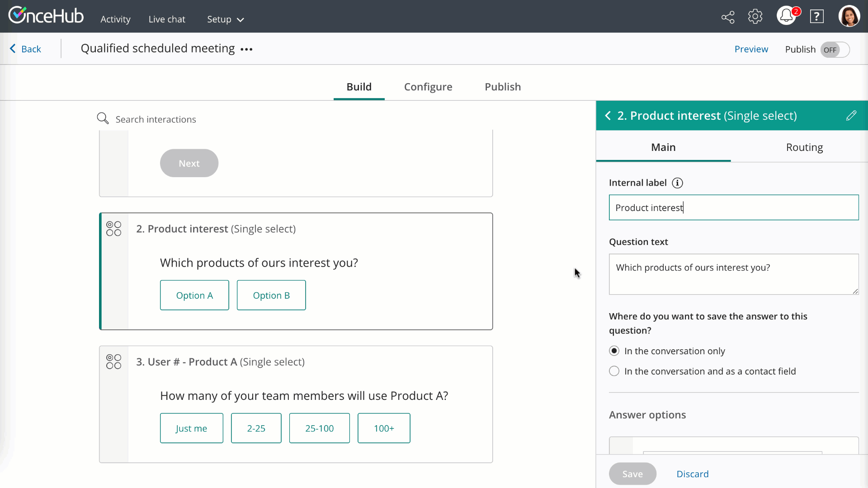
Task: Click the Preview link
Action: click(751, 49)
